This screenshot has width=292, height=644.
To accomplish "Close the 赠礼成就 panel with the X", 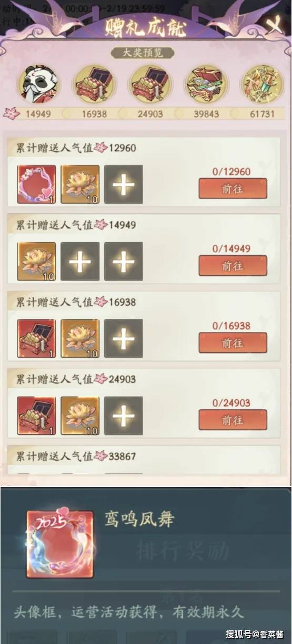I will 274,25.
